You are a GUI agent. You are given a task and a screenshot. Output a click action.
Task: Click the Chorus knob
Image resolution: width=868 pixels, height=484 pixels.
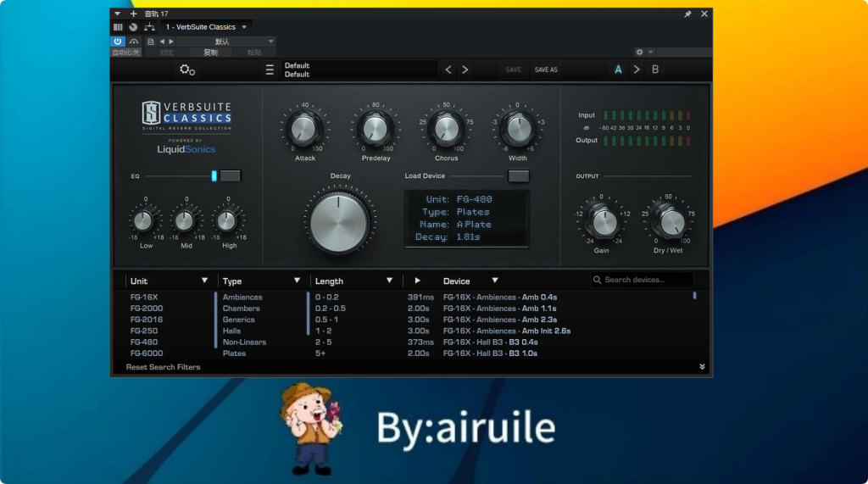tap(446, 129)
